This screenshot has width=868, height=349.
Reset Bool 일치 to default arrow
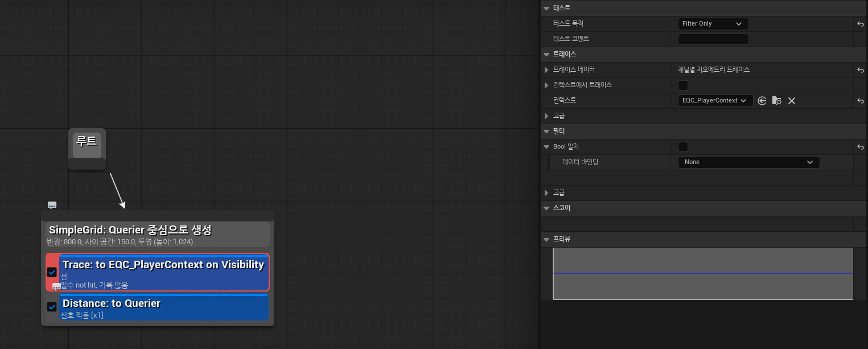click(x=861, y=147)
